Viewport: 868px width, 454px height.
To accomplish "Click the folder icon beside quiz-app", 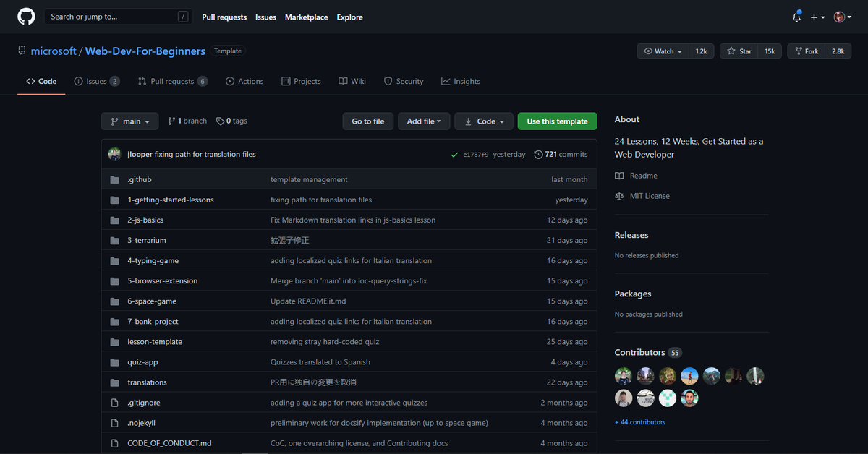I will pos(114,361).
